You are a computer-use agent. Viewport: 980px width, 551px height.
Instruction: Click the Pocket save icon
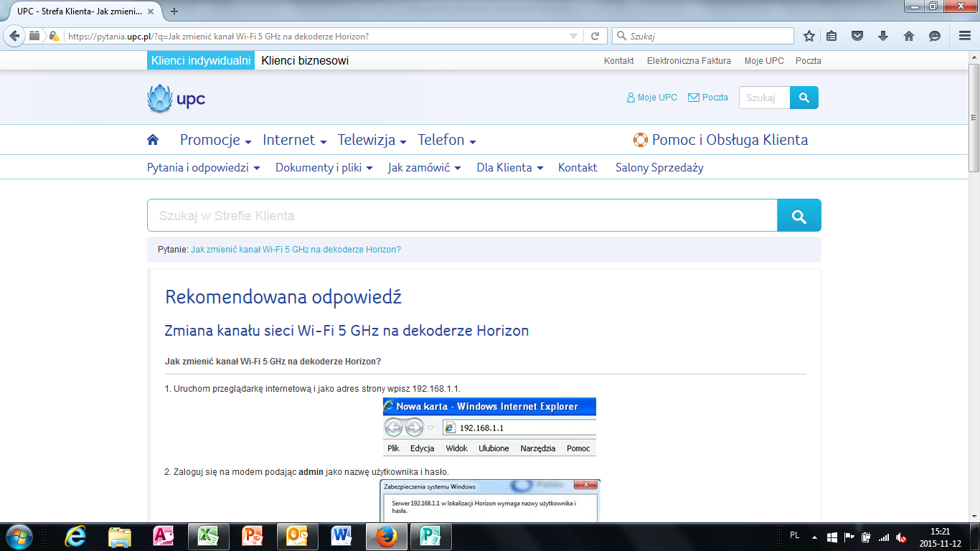pyautogui.click(x=857, y=36)
